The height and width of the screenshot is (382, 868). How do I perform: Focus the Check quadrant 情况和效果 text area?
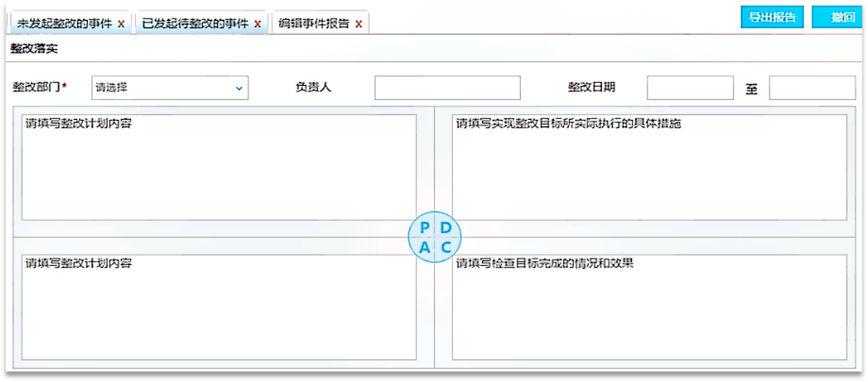tap(649, 307)
